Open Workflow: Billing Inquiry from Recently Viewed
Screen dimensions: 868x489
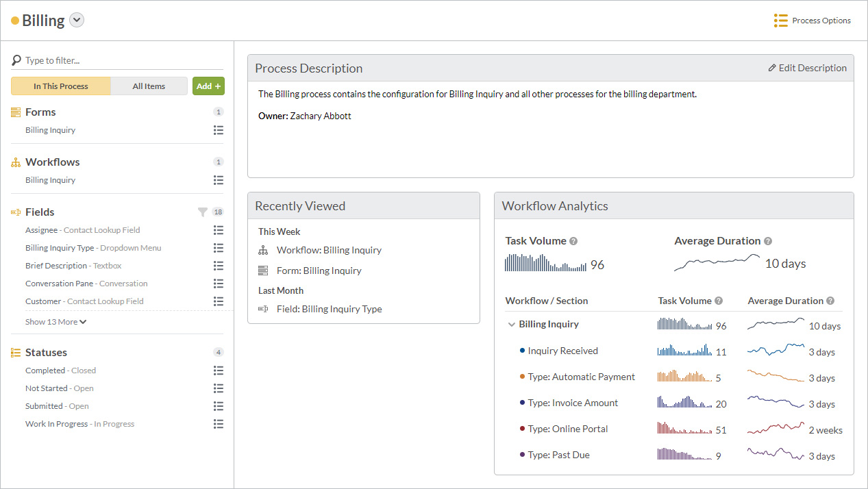click(329, 251)
